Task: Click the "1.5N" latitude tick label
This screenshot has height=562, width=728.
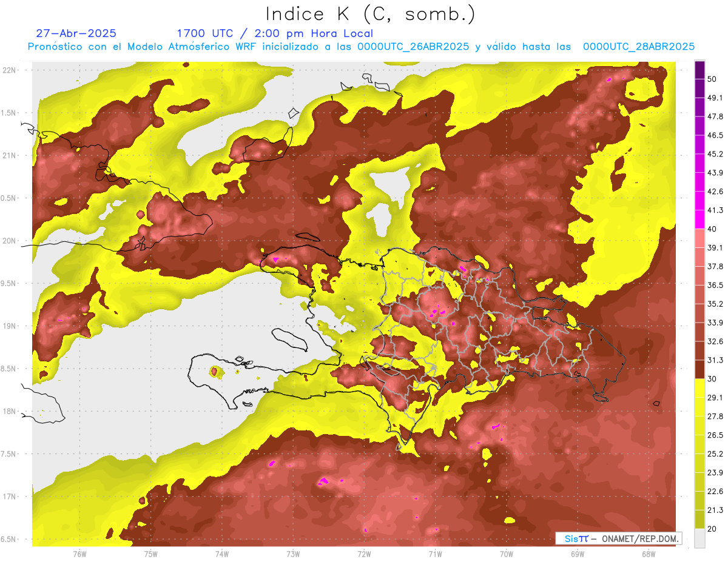Action: click(8, 113)
